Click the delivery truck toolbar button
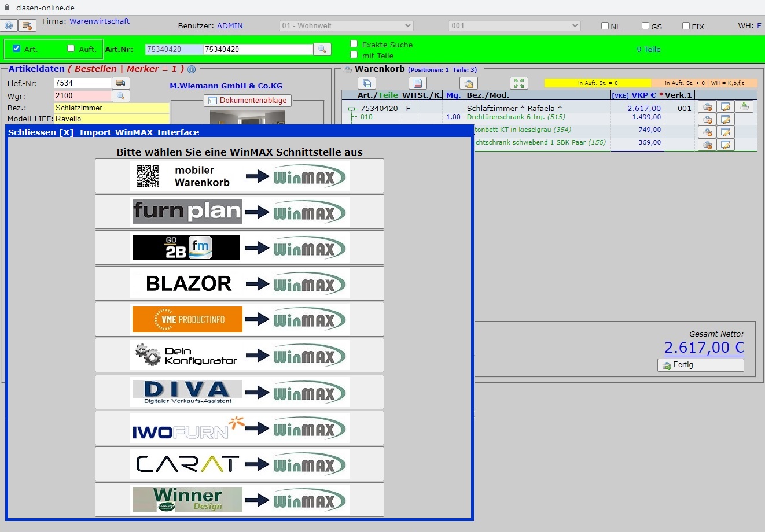 pos(27,26)
